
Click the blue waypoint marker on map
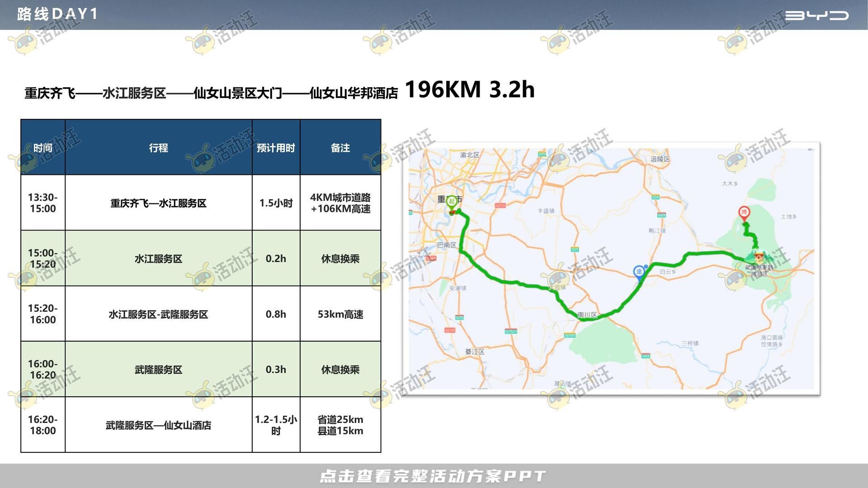pyautogui.click(x=639, y=272)
